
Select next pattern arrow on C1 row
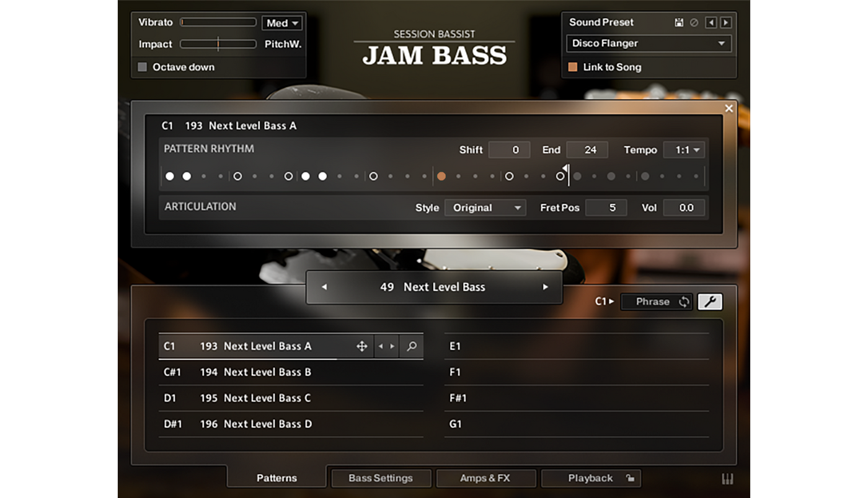[x=392, y=347]
